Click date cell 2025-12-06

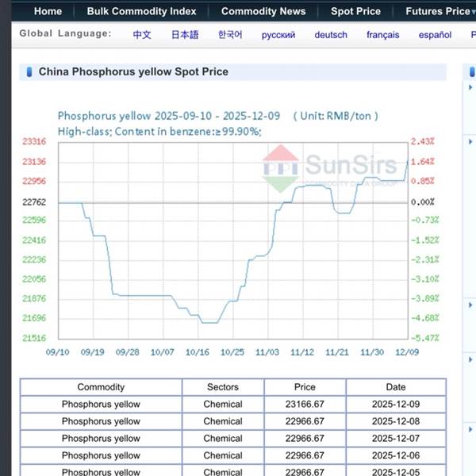tap(396, 455)
